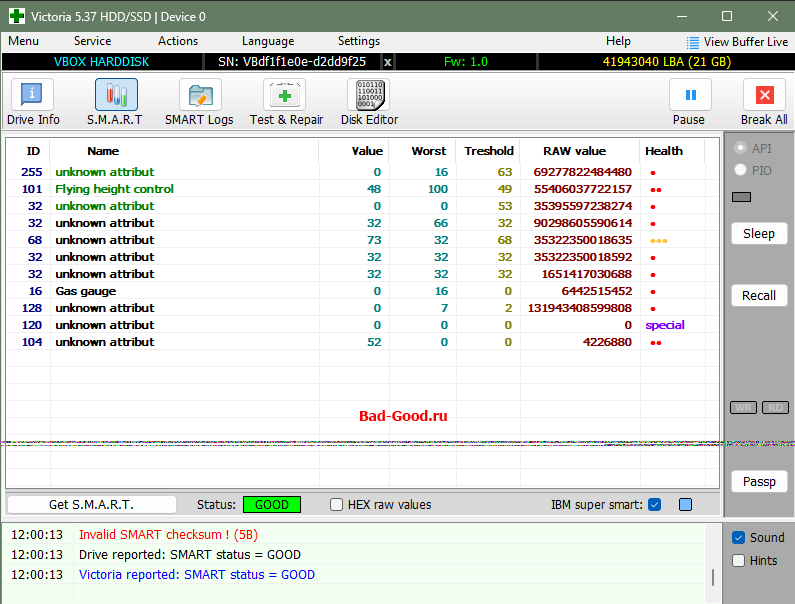Click the Break All icon
This screenshot has width=795, height=604.
pos(764,96)
